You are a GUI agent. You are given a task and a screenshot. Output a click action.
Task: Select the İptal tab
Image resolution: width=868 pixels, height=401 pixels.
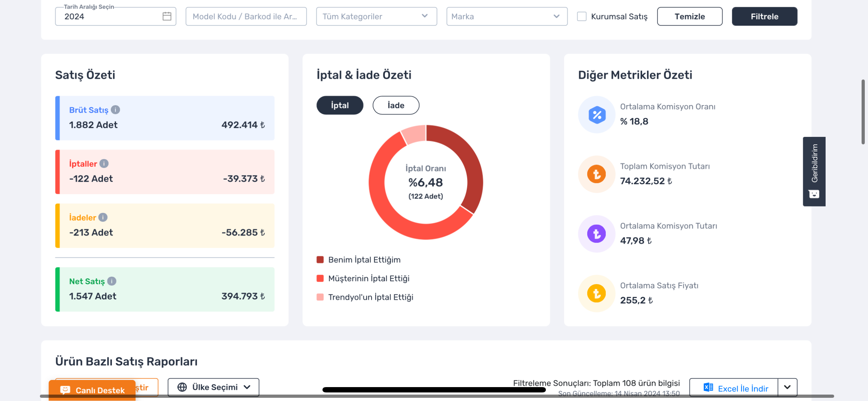coord(340,105)
